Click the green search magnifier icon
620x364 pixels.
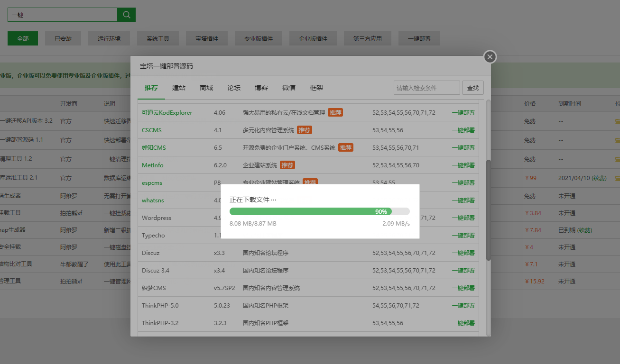pos(126,15)
